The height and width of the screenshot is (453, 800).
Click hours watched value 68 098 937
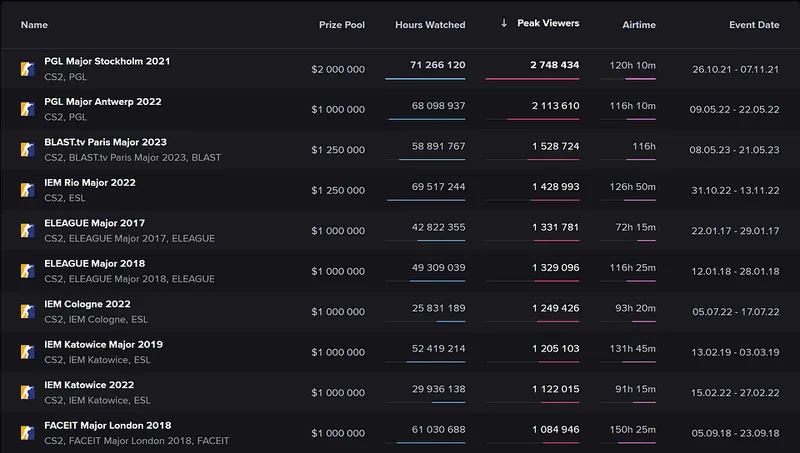click(x=438, y=106)
